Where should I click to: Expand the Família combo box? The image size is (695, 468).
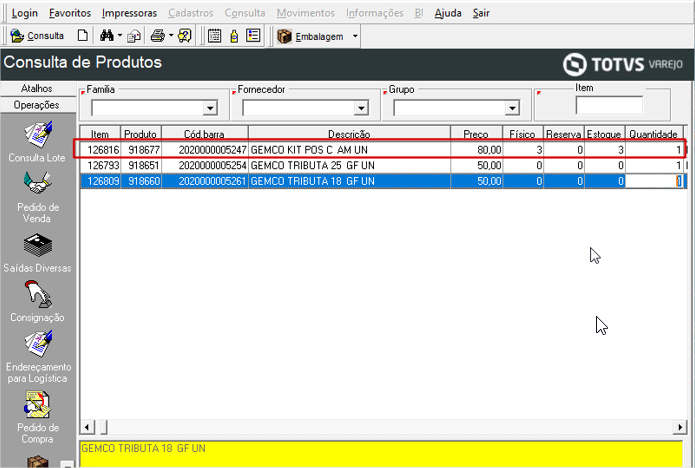[210, 108]
